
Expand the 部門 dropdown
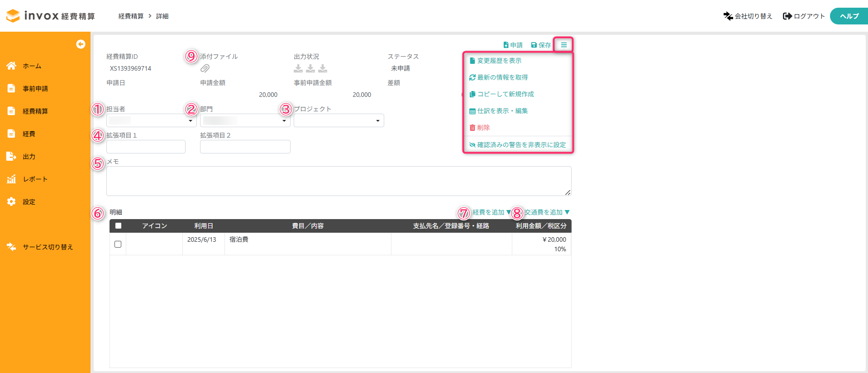click(x=245, y=120)
